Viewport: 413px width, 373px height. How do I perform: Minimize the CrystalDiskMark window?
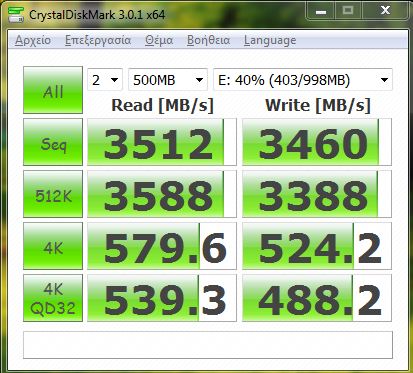pos(320,11)
